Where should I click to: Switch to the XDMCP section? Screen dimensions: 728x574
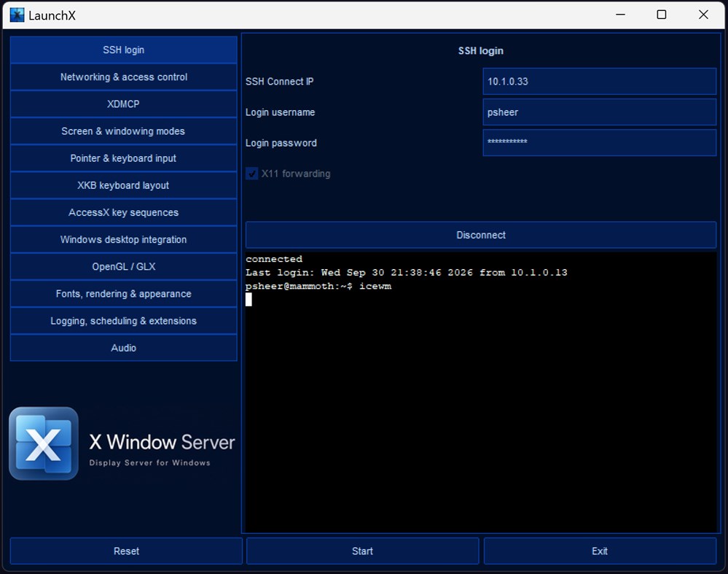[123, 104]
